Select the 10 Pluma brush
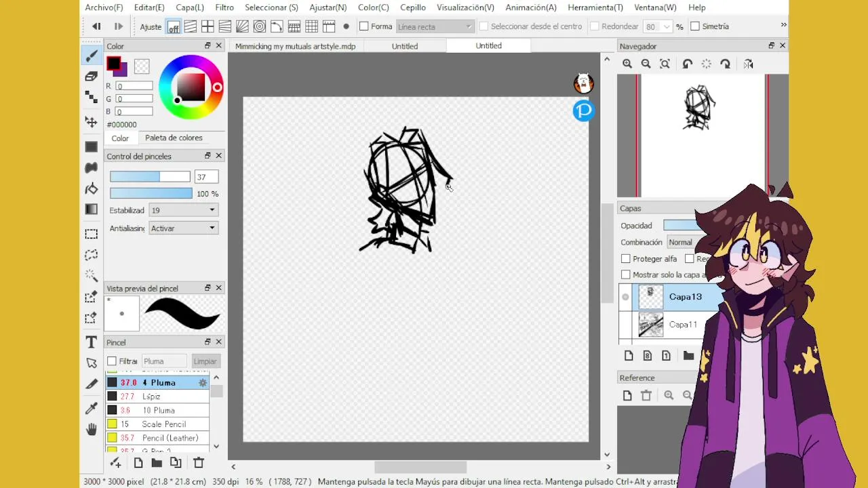Screen dimensions: 868x488 pos(158,411)
